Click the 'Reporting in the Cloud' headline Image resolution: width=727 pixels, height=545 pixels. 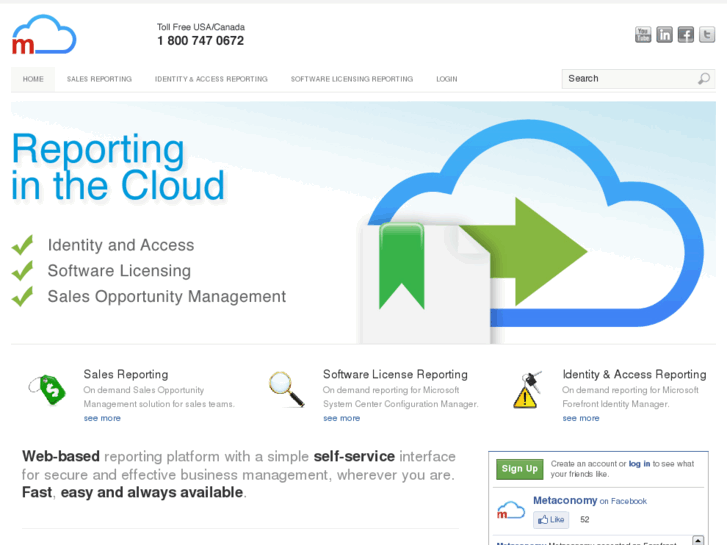pos(118,167)
